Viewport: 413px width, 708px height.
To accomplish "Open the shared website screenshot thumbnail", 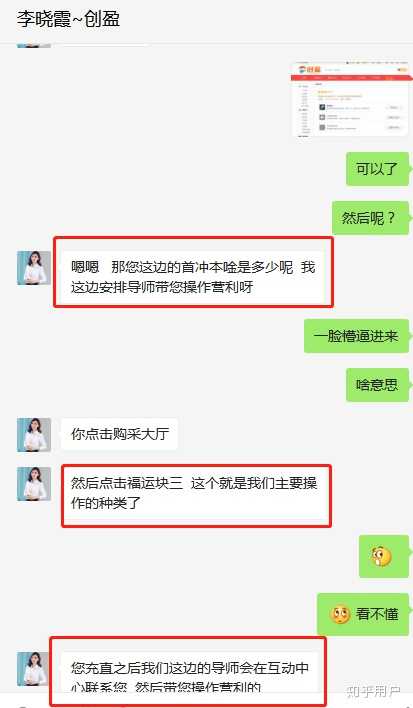I will pyautogui.click(x=351, y=99).
